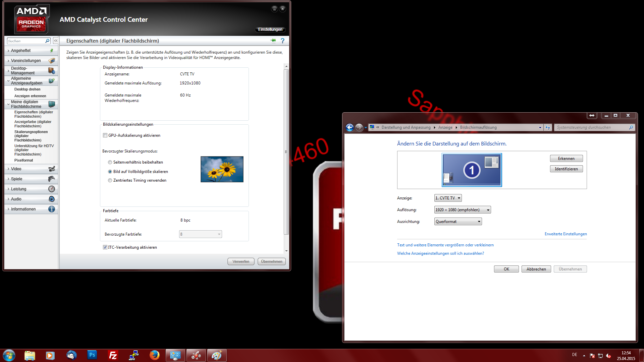The image size is (644, 362).
Task: Open Firefox from the taskbar
Action: pos(154,355)
